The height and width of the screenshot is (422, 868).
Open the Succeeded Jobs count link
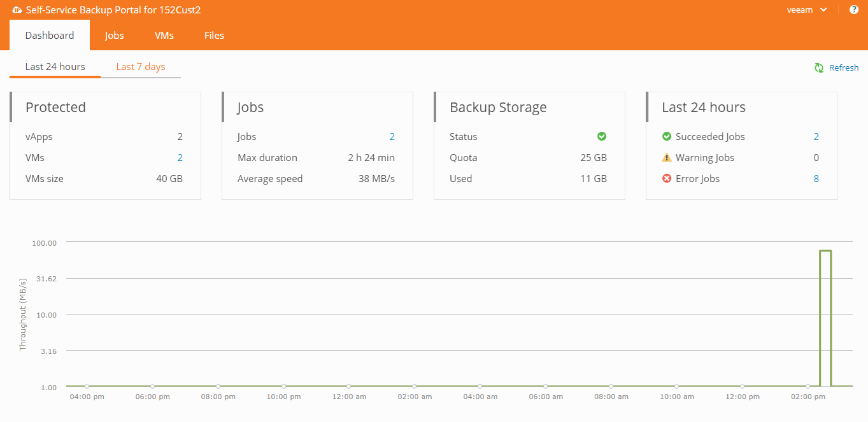(x=816, y=137)
